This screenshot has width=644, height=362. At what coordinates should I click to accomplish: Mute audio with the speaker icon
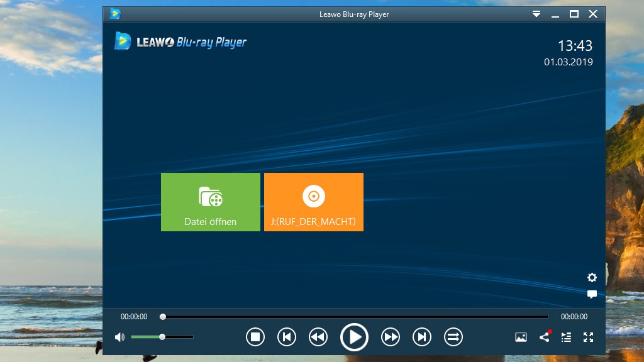119,337
